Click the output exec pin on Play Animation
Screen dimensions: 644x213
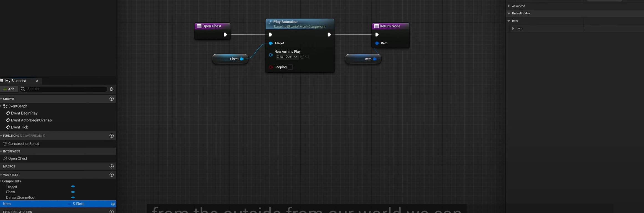pos(329,35)
